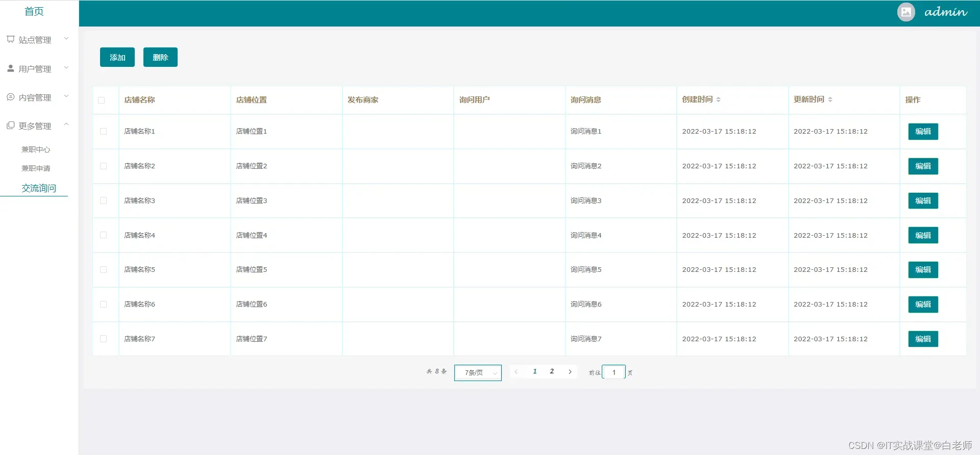
Task: Select the 交流询问 submenu item
Action: [39, 188]
